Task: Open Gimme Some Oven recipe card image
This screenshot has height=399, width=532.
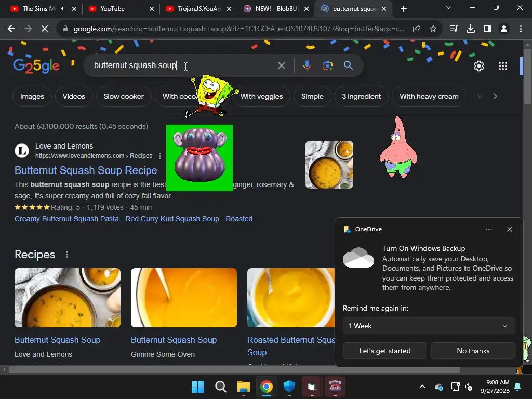Action: 184,298
